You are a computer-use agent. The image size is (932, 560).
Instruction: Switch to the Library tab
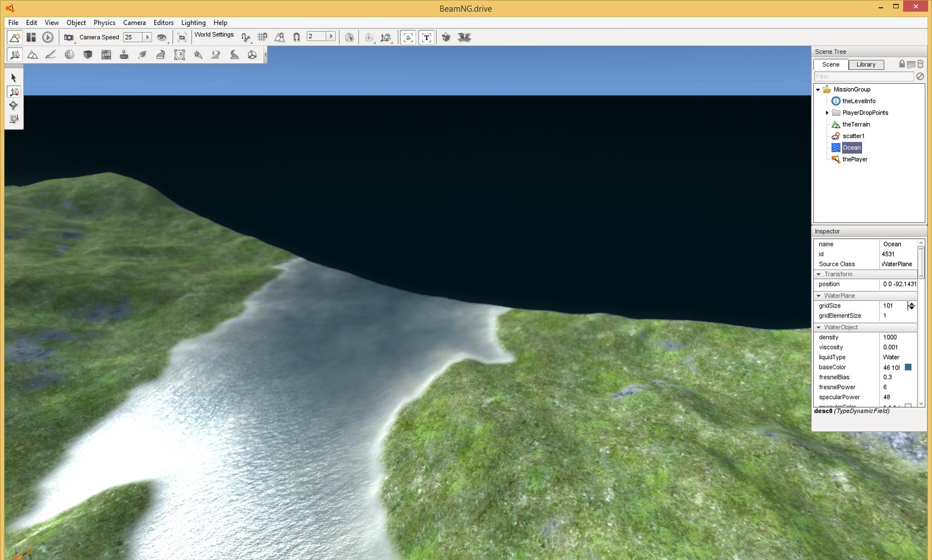pyautogui.click(x=866, y=64)
